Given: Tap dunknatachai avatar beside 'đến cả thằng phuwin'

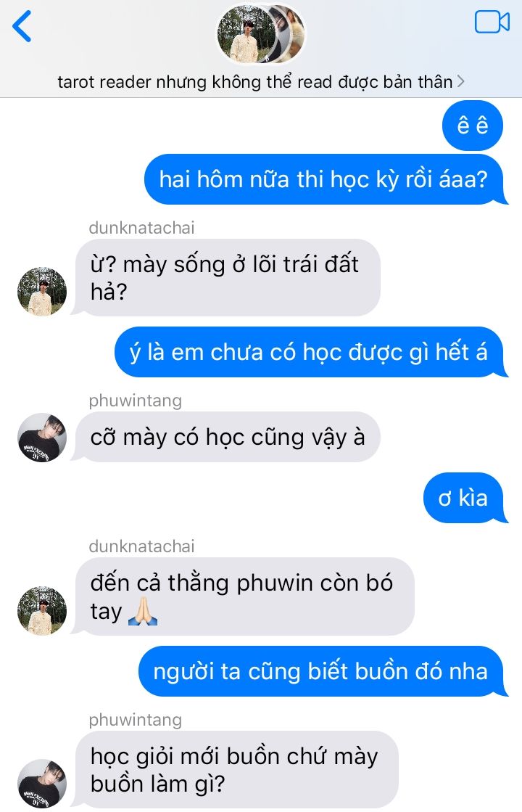Looking at the screenshot, I should (42, 610).
